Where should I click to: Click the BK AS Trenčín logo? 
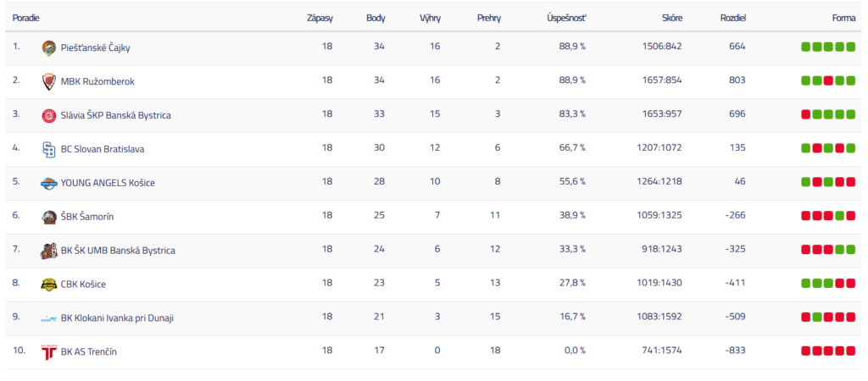[x=49, y=352]
